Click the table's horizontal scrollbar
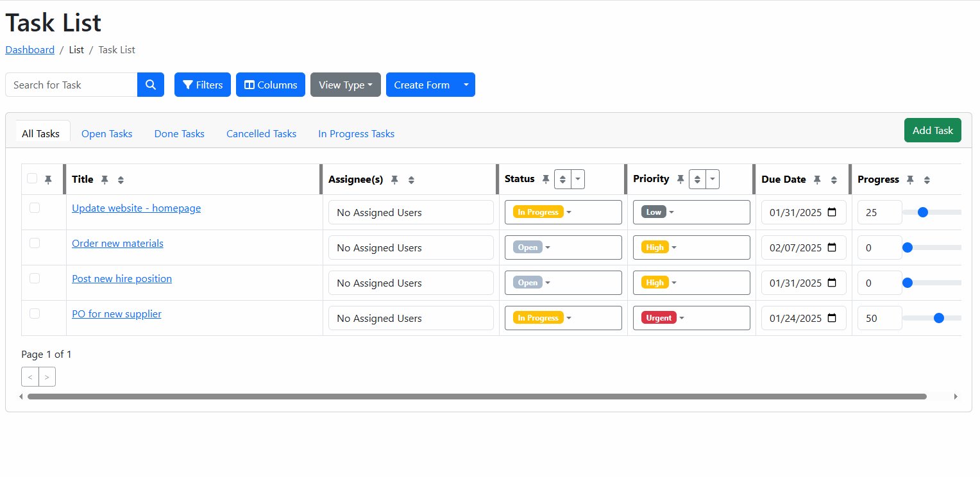980x477 pixels. pos(477,396)
